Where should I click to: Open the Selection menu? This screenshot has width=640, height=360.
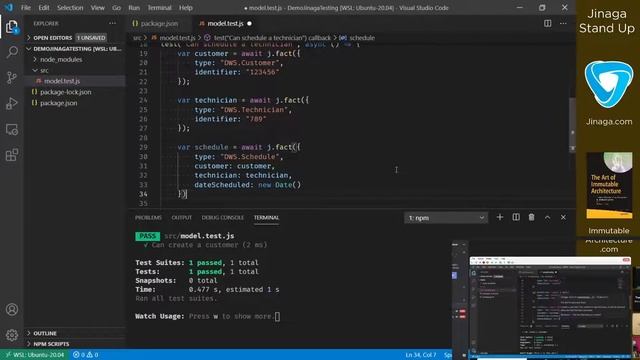[70, 8]
